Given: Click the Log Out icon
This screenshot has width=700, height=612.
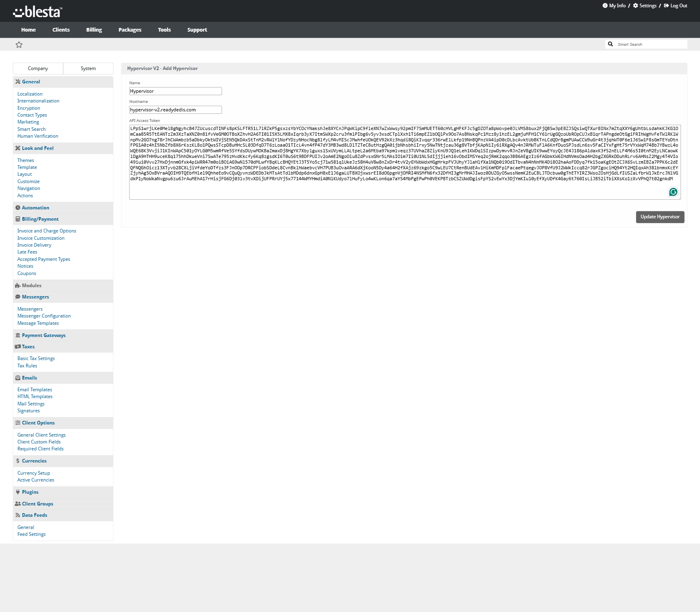Looking at the screenshot, I should pyautogui.click(x=666, y=6).
